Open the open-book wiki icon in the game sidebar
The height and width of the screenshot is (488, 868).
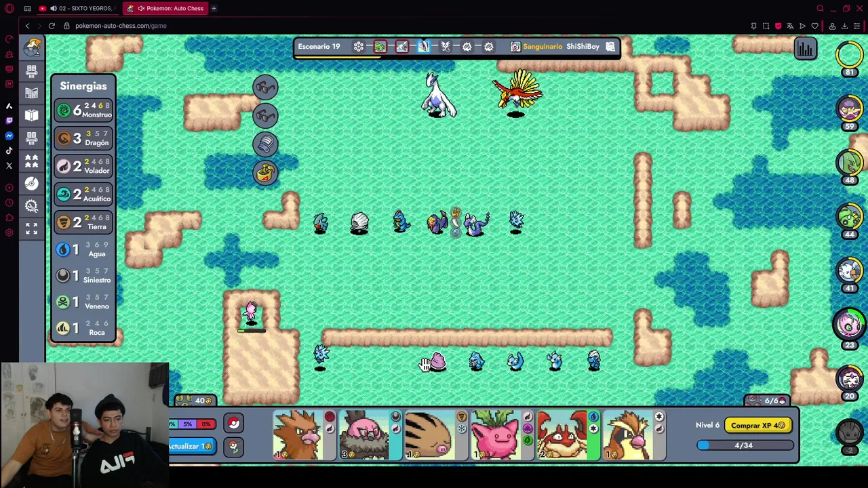tap(32, 115)
